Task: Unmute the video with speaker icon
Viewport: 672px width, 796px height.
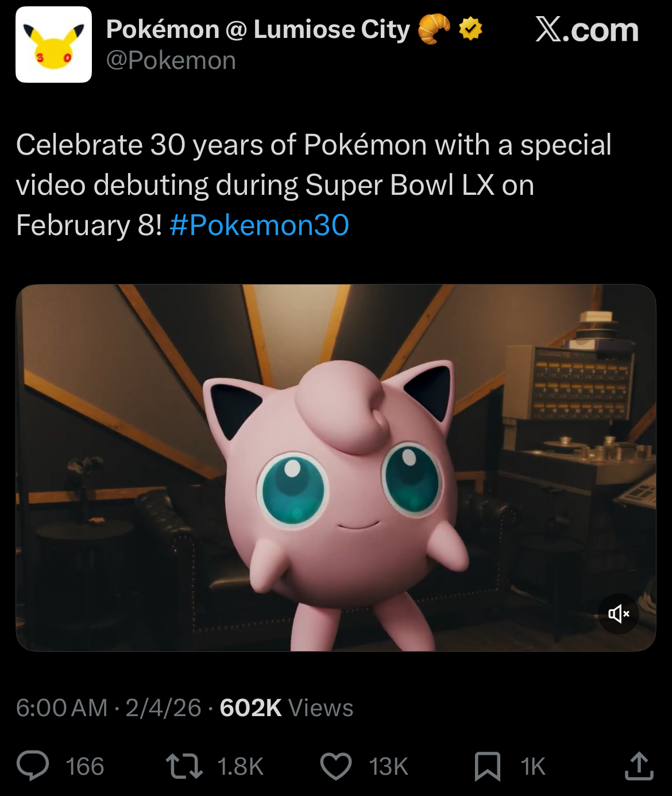Action: point(619,614)
